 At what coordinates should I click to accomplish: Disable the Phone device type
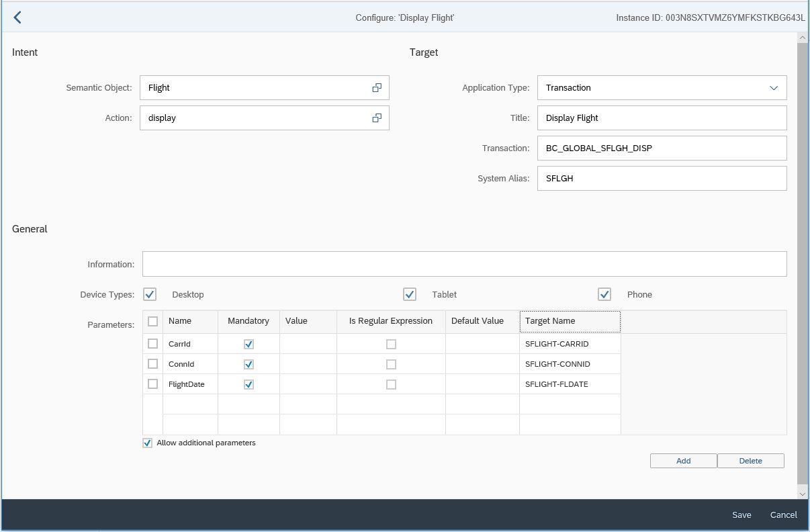coord(604,294)
